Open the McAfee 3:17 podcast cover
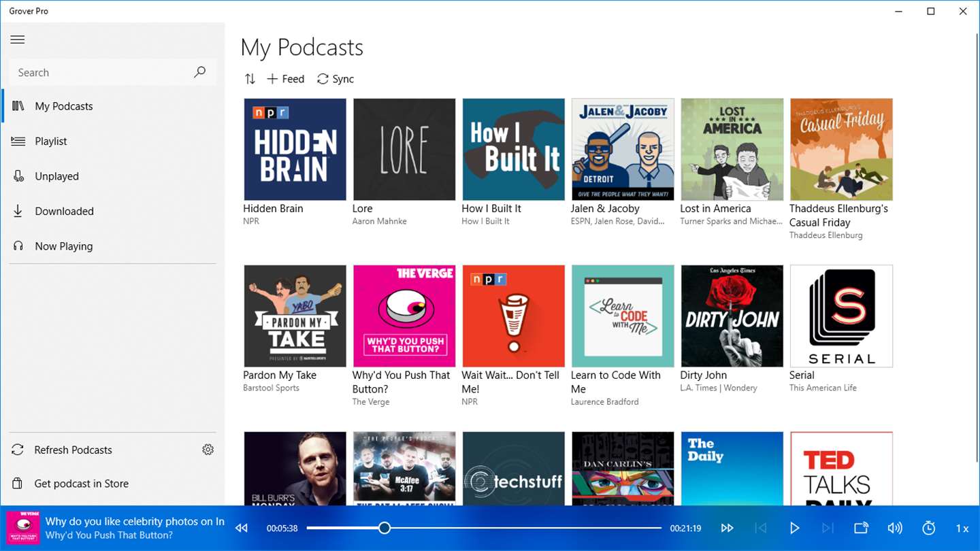Image resolution: width=980 pixels, height=551 pixels. coord(404,469)
